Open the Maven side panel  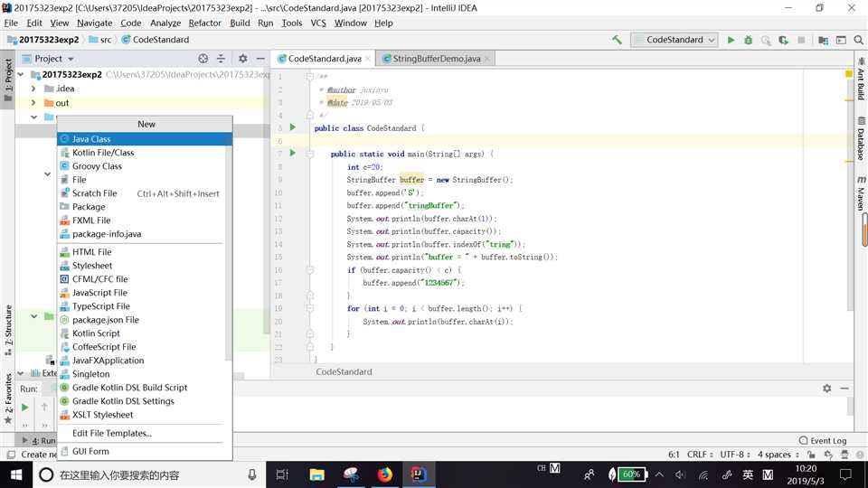coord(862,193)
